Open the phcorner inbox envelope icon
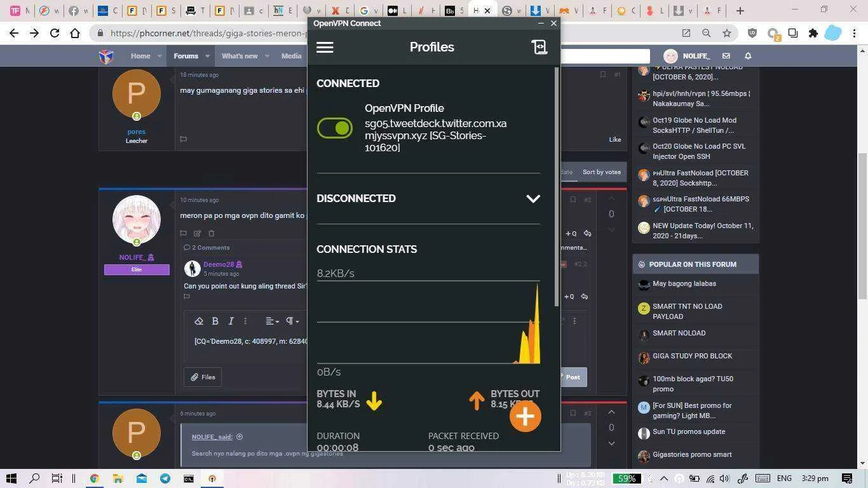 pos(726,56)
